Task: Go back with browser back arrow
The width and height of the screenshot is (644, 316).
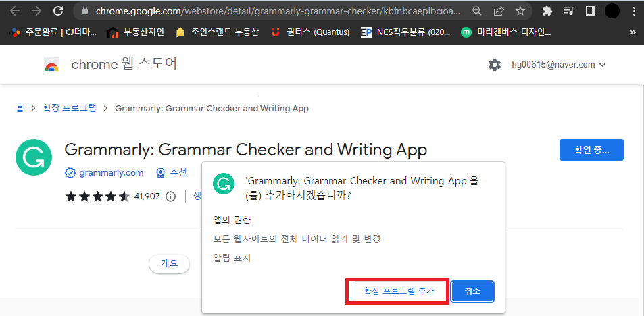Action: coord(15,11)
